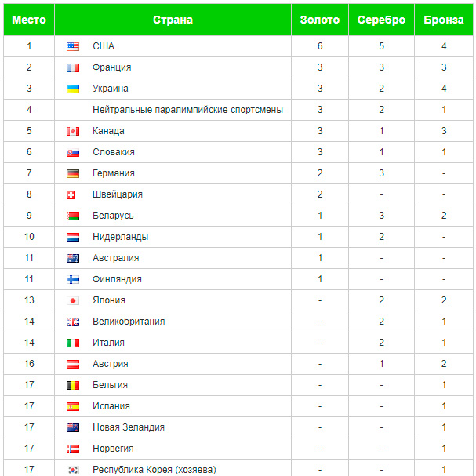The height and width of the screenshot is (476, 476).
Task: Click the Japan flag icon
Action: [x=73, y=300]
